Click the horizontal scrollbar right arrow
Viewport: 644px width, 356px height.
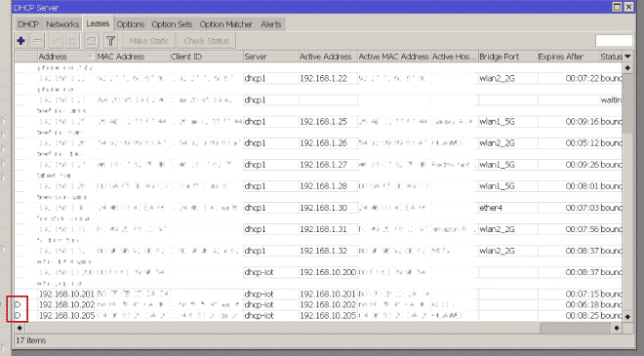click(617, 328)
